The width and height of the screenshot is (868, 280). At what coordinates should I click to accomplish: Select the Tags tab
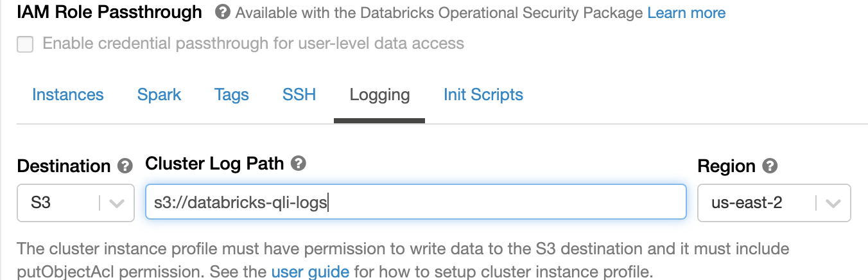232,94
